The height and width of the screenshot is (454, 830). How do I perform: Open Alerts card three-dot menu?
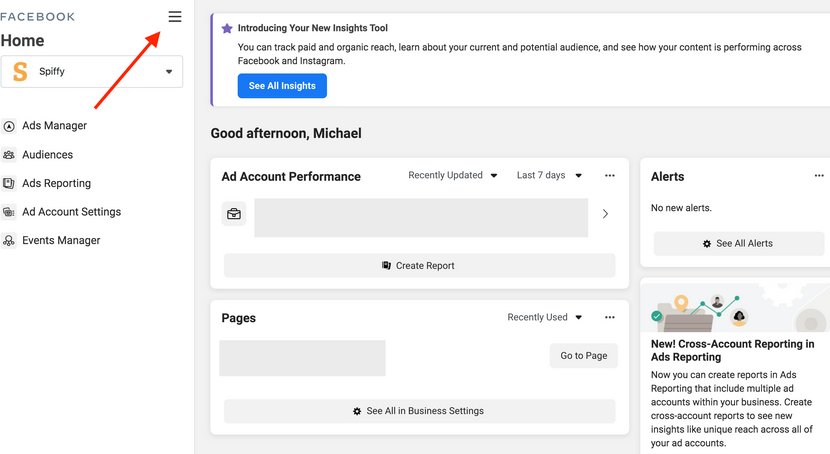coord(819,176)
